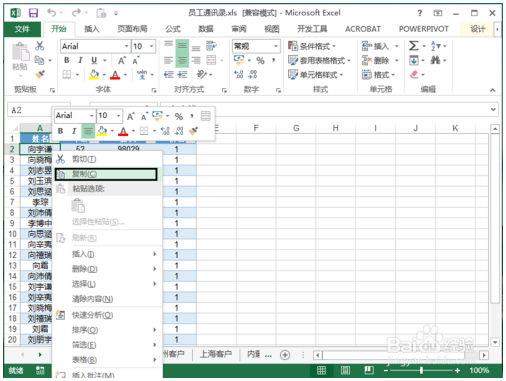
Task: Click the Undo arrow in title bar
Action: (x=52, y=13)
